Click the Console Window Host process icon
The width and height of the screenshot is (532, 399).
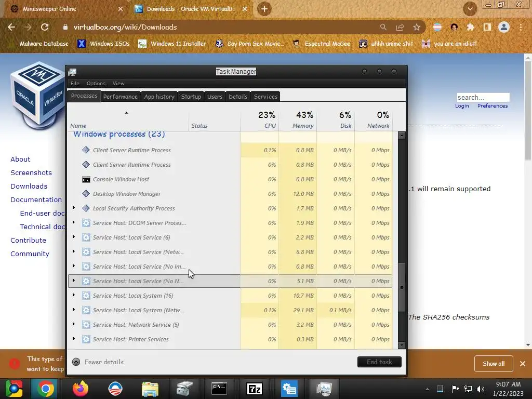86,179
